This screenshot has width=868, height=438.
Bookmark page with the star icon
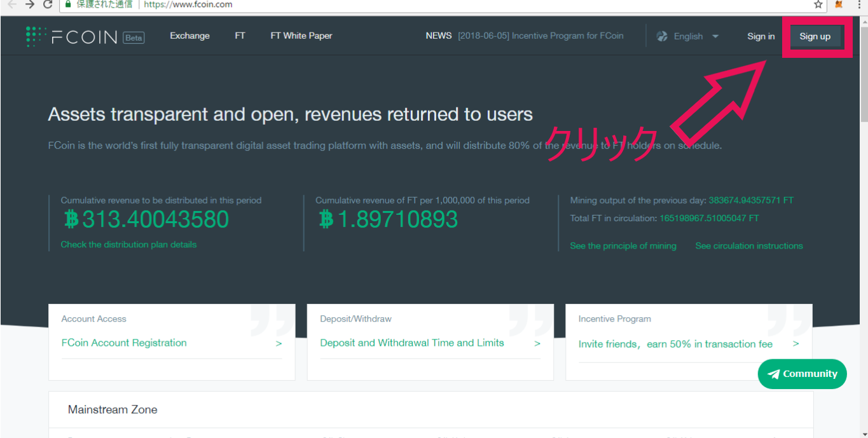click(818, 4)
